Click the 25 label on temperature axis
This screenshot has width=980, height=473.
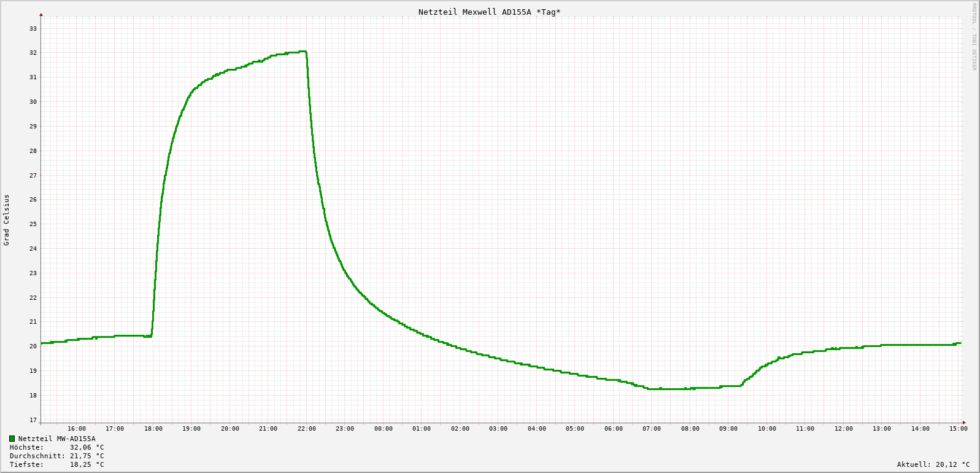click(33, 224)
